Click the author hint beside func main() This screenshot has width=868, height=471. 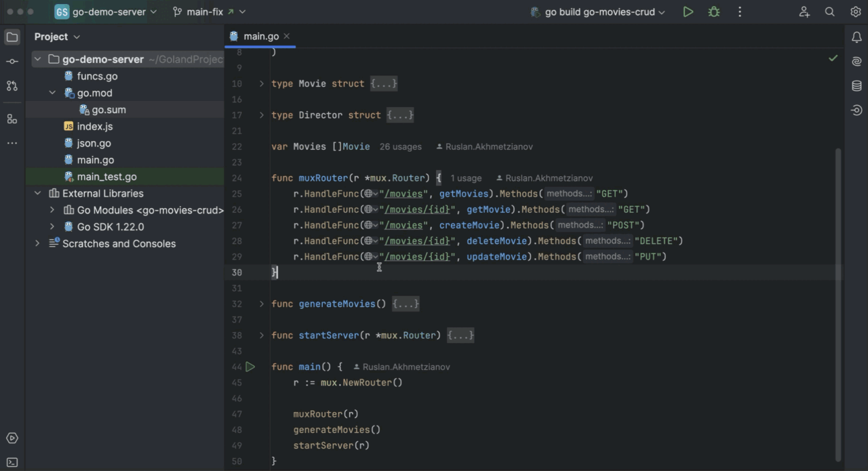coord(401,367)
